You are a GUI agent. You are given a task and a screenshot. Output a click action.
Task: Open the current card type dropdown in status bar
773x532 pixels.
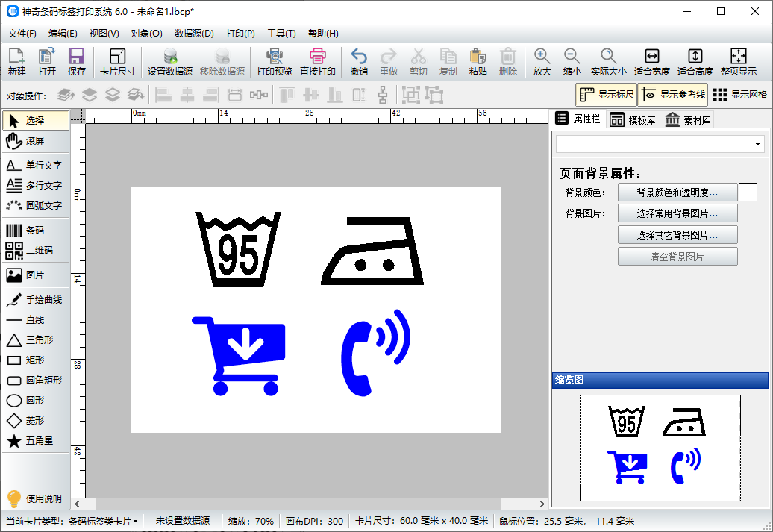[102, 521]
